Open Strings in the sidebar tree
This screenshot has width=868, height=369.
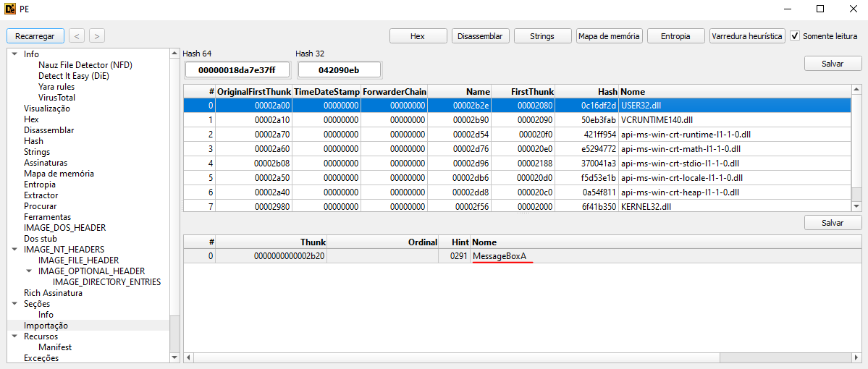click(37, 152)
